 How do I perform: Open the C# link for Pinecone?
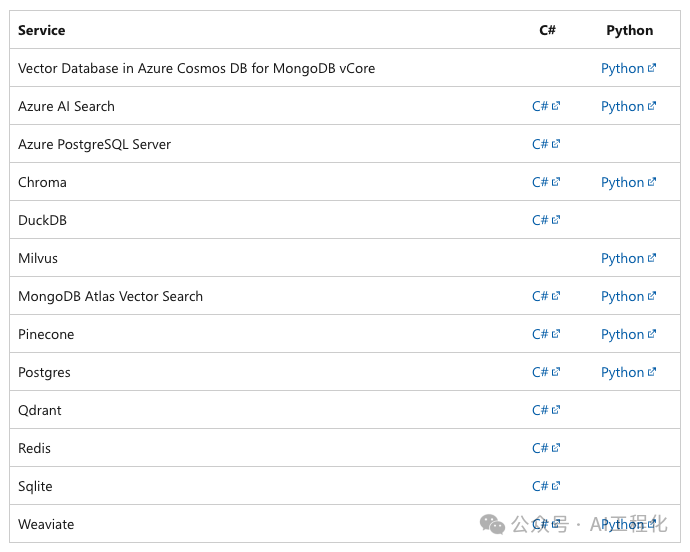(x=540, y=334)
